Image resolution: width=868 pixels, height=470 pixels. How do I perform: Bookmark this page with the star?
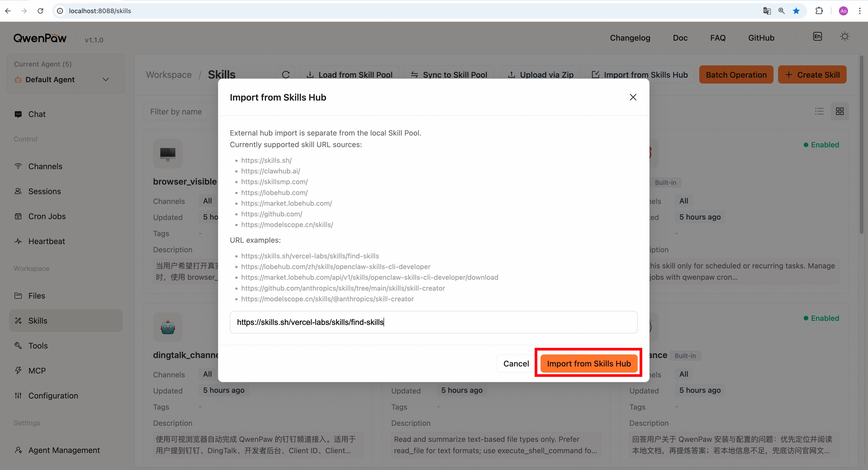(796, 11)
